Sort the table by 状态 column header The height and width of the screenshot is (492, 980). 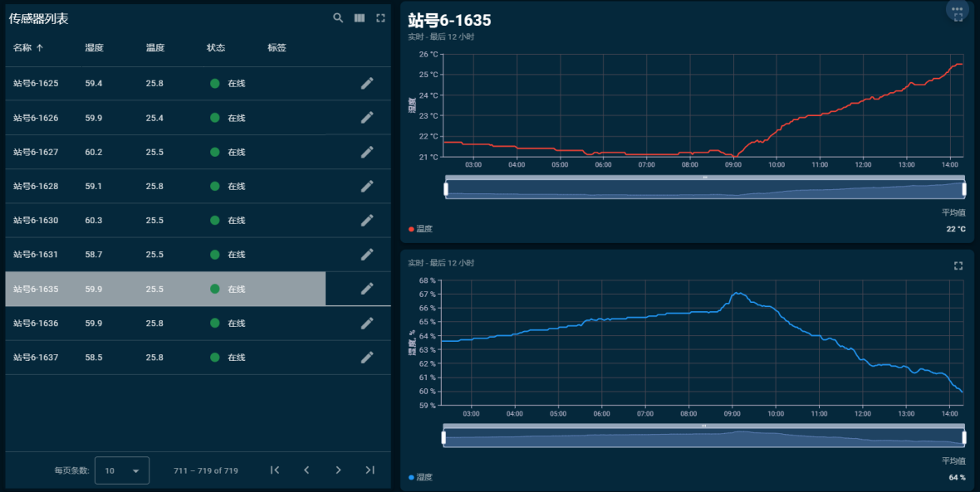216,48
